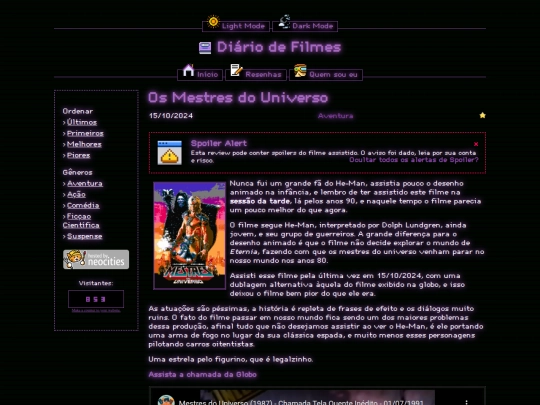Filter by the Ação genre

click(76, 195)
